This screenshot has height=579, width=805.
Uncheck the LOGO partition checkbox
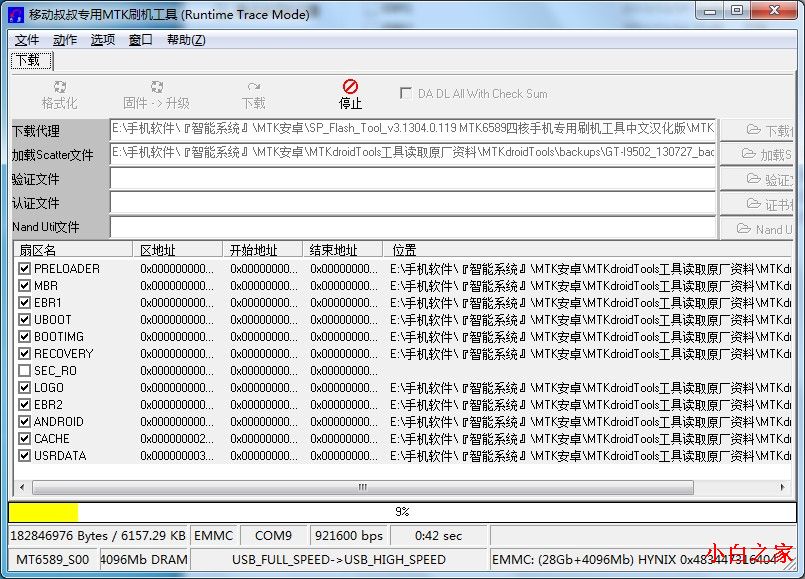(24, 388)
